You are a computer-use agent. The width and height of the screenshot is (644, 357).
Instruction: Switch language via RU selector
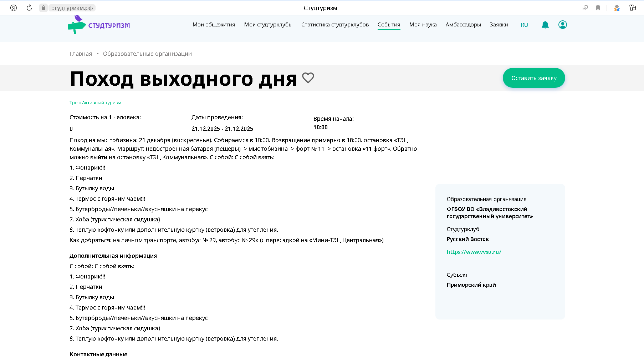pyautogui.click(x=524, y=25)
